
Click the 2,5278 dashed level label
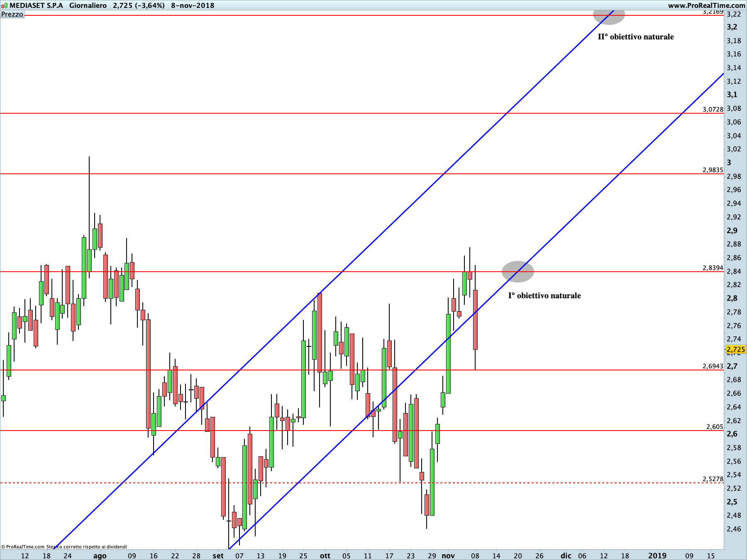[x=713, y=479]
